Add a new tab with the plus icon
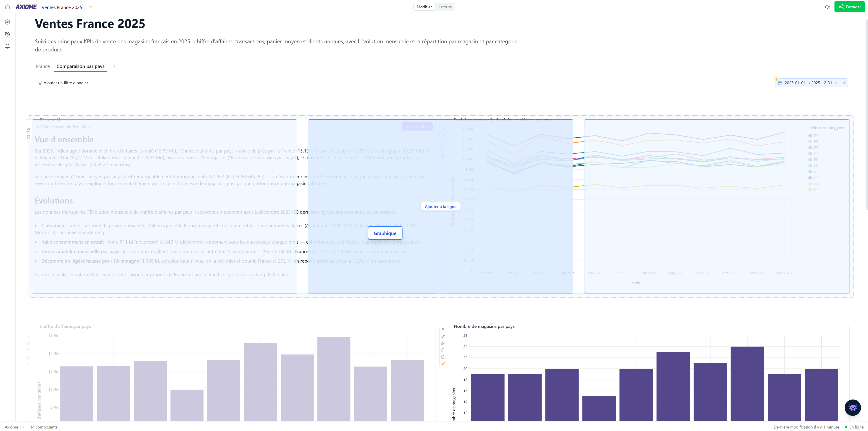The width and height of the screenshot is (868, 431). pyautogui.click(x=115, y=66)
